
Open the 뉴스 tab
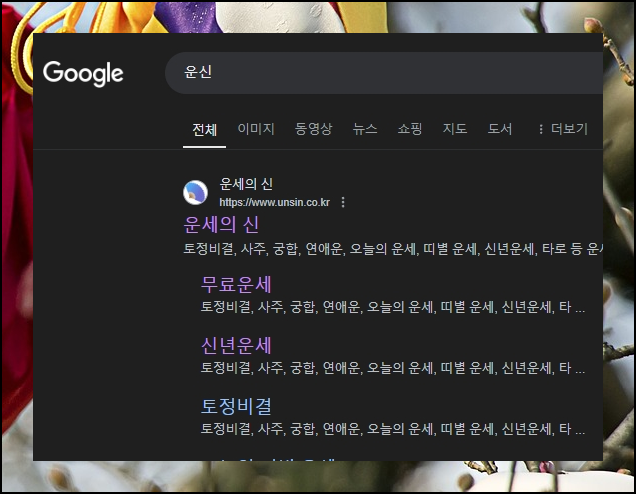[x=365, y=129]
